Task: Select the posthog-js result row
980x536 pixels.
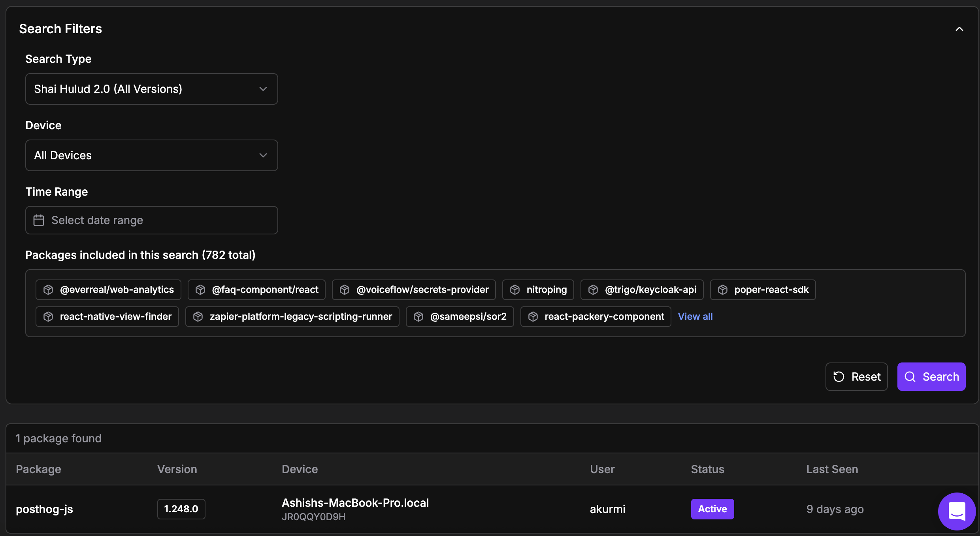Action: [44, 509]
